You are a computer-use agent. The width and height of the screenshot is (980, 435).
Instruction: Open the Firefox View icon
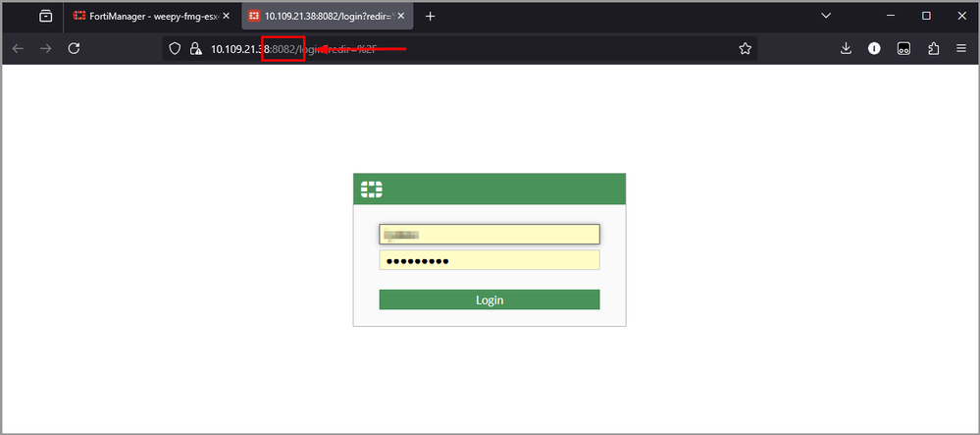tap(46, 17)
